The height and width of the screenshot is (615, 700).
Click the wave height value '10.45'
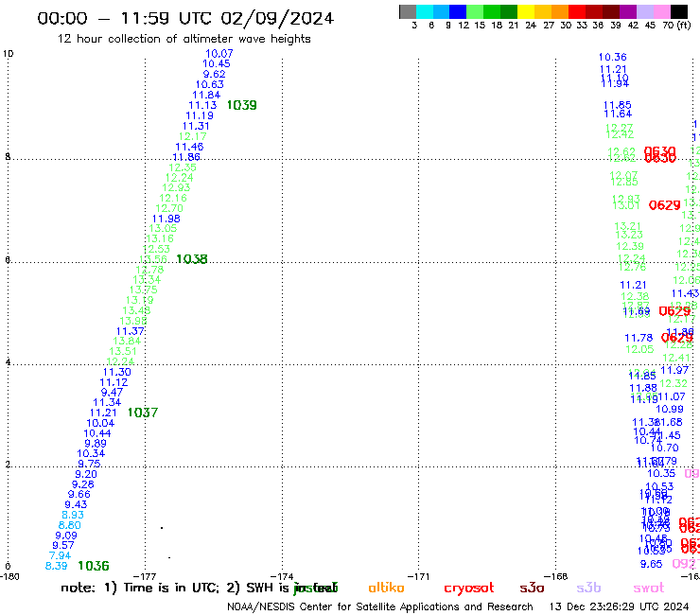click(x=217, y=64)
